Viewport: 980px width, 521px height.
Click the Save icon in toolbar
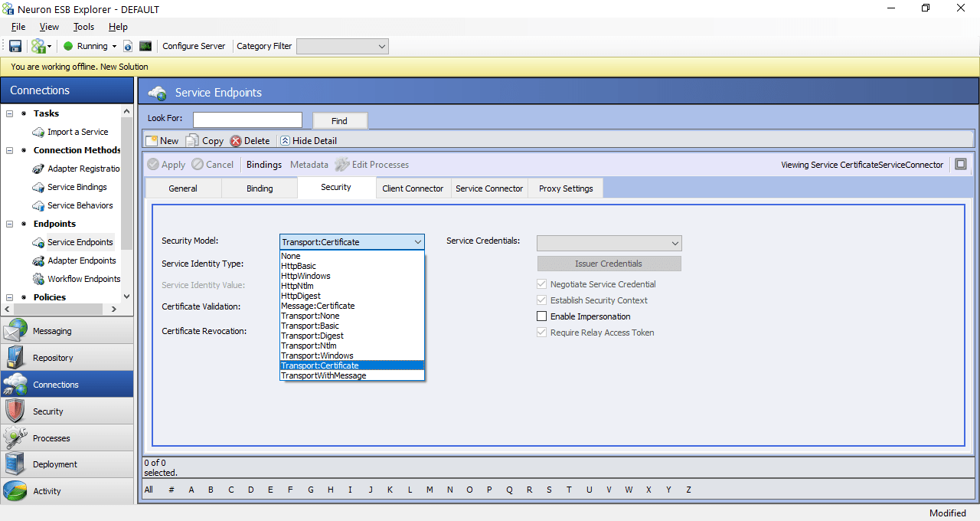(15, 46)
